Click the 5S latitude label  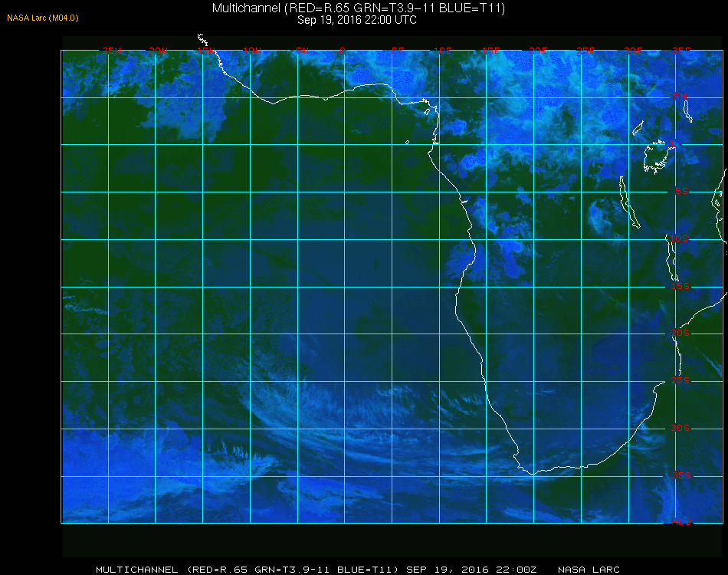pos(681,192)
